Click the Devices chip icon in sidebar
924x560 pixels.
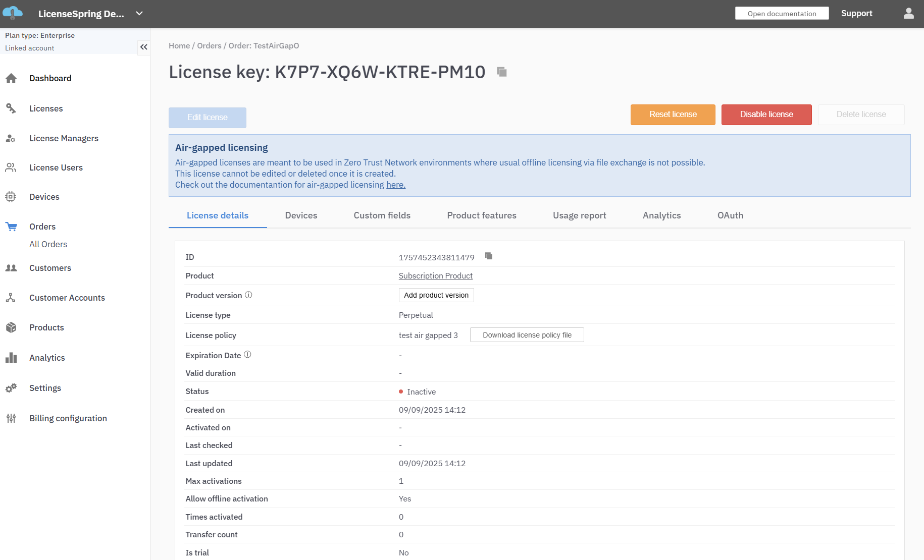pos(11,197)
